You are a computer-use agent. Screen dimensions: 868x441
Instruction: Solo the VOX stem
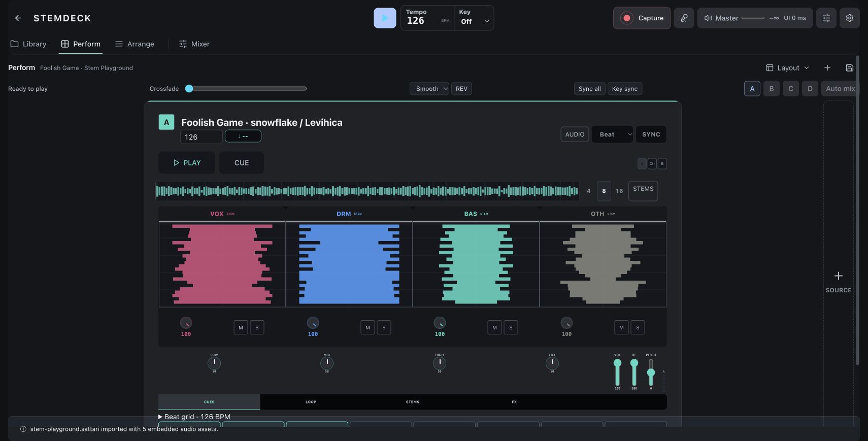257,327
